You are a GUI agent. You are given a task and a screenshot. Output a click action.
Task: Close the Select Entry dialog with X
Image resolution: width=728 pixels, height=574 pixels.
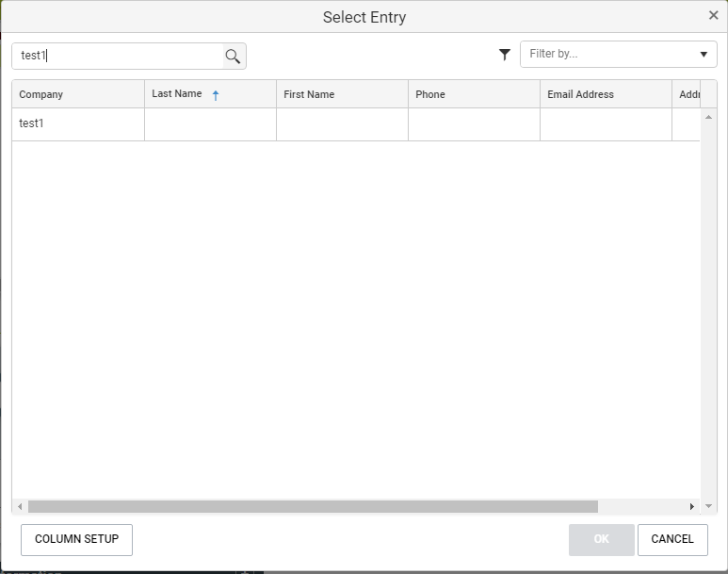713,15
